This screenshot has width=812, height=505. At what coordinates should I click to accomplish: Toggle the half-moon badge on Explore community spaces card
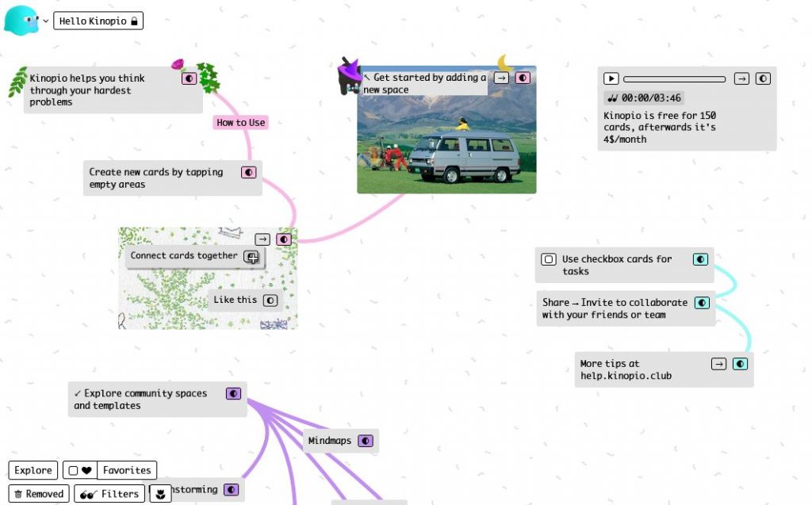pos(232,393)
